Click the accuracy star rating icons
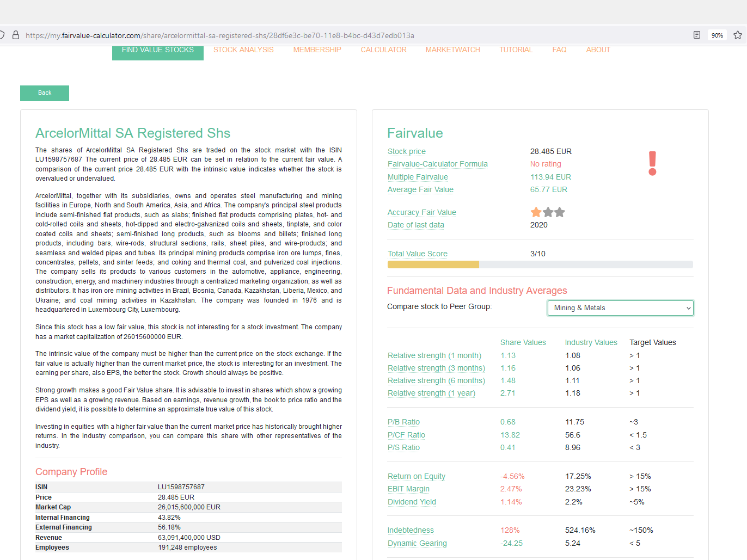 point(548,212)
